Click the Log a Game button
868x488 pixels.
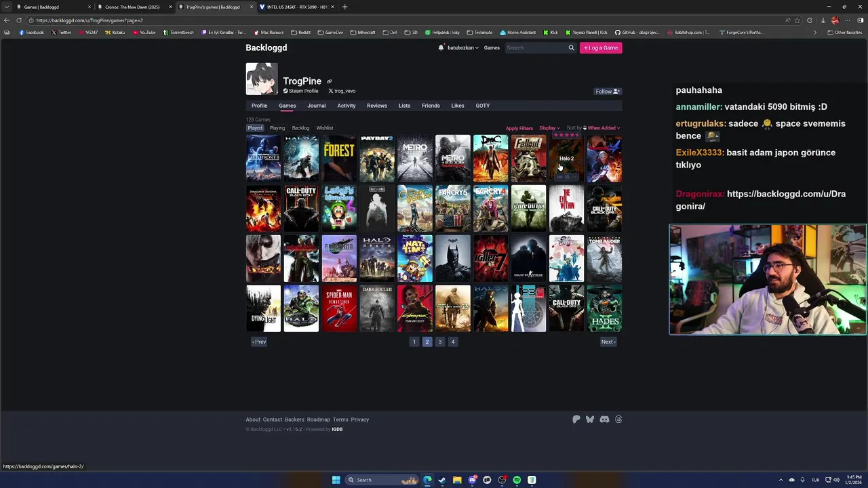coord(601,47)
